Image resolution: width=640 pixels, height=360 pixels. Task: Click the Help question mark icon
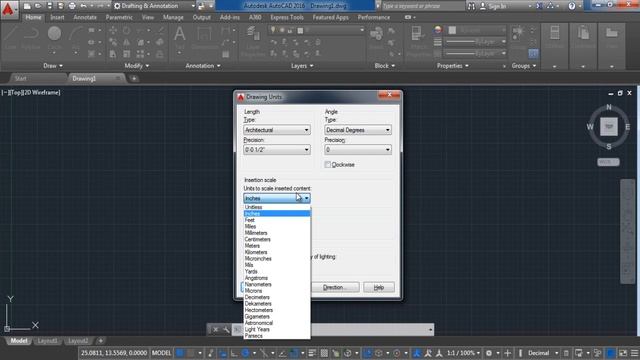(572, 6)
